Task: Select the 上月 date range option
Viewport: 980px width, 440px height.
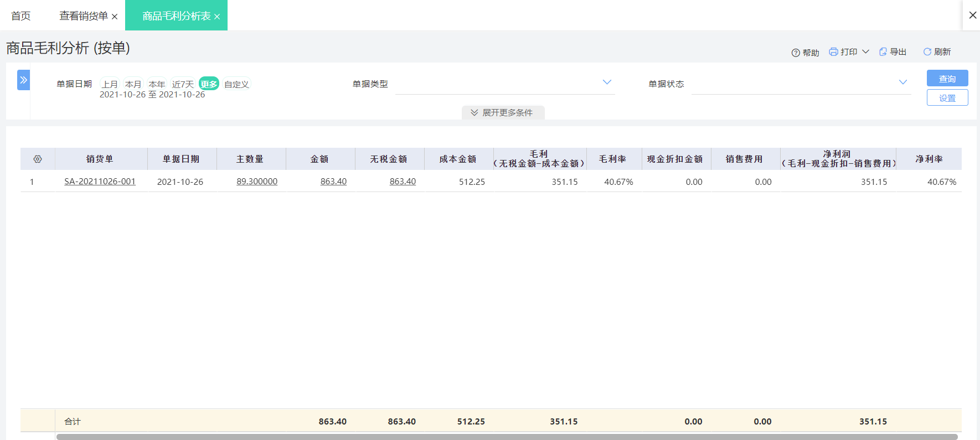Action: [110, 84]
